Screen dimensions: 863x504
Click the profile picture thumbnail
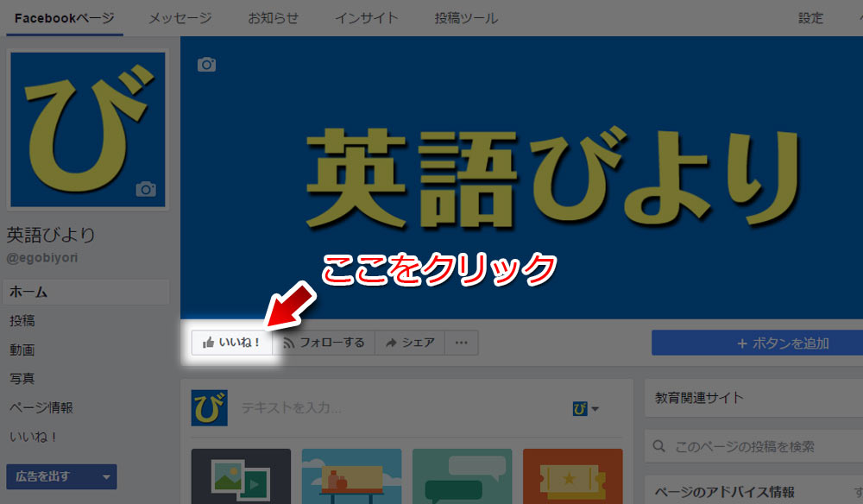(x=87, y=129)
